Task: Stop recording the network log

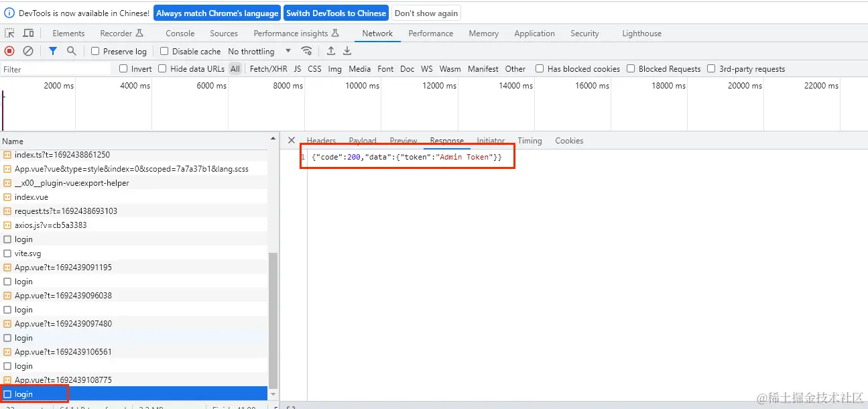Action: tap(9, 51)
